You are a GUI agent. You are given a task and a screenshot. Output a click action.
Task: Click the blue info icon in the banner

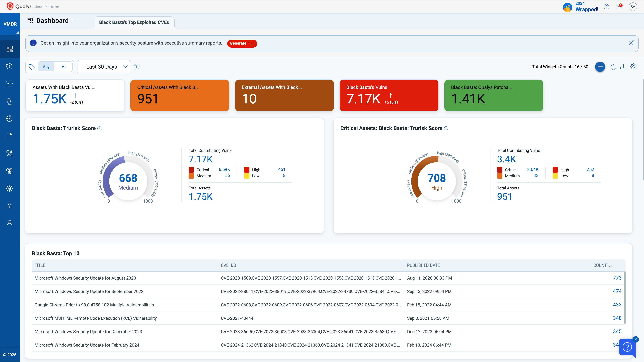(x=33, y=43)
